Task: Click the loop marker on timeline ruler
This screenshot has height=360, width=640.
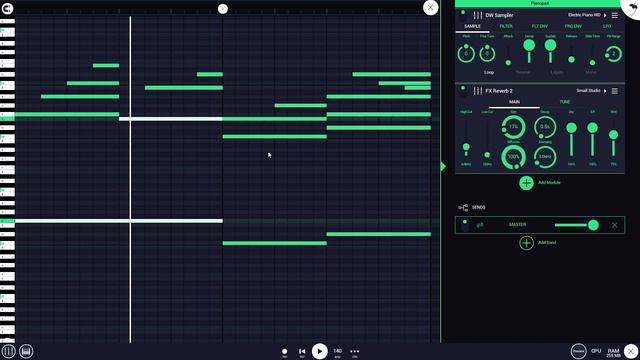Action: tap(222, 9)
